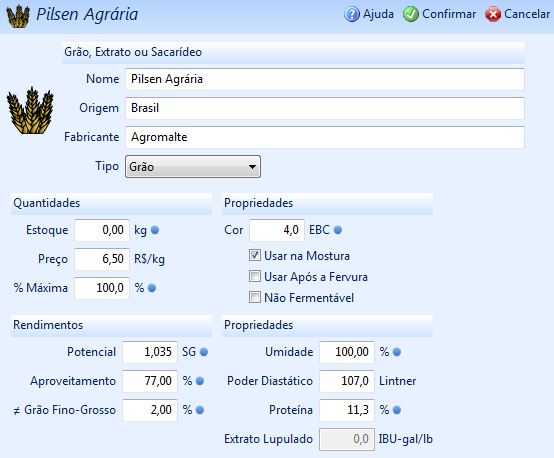Image resolution: width=554 pixels, height=458 pixels.
Task: Click the Aproveitamento field showing 77,00
Action: [x=150, y=381]
